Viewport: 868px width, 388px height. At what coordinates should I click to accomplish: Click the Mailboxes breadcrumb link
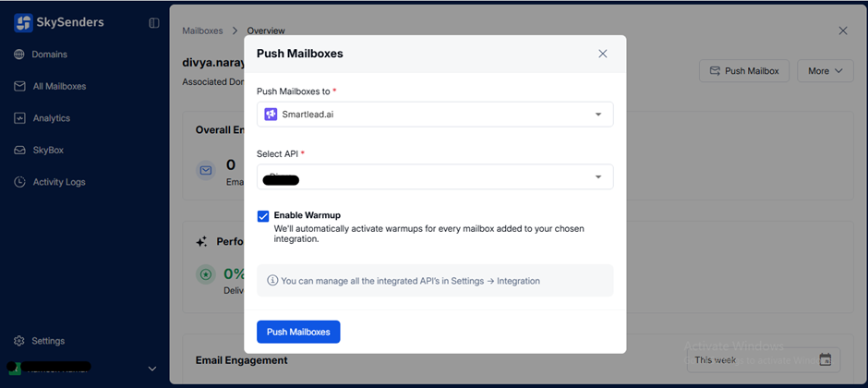[202, 31]
